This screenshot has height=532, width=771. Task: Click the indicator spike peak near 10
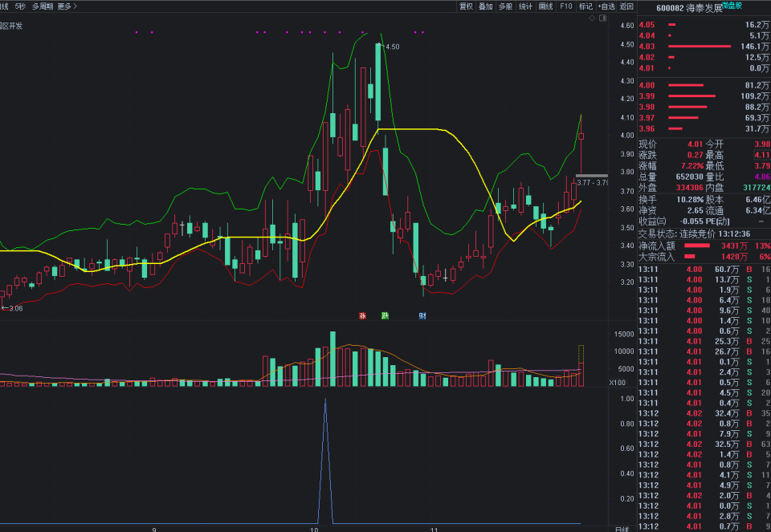click(x=325, y=400)
